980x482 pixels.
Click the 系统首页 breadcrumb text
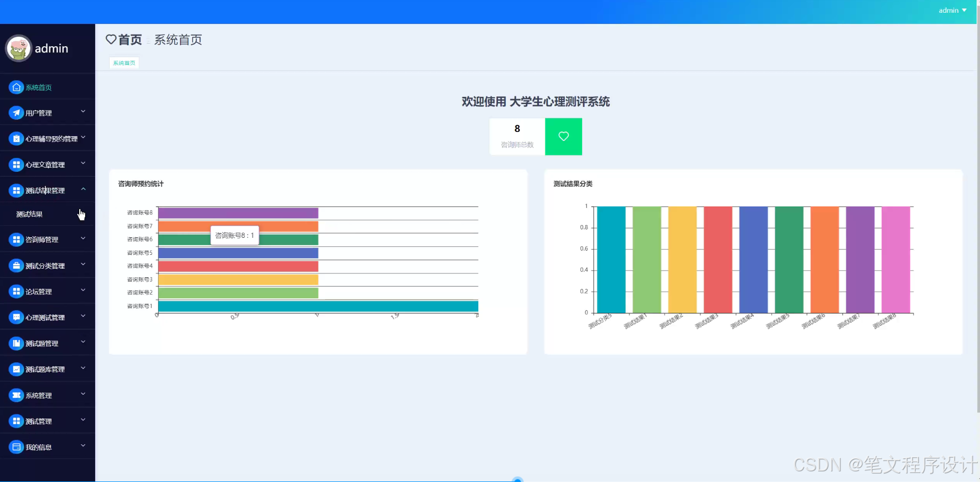[x=178, y=40]
